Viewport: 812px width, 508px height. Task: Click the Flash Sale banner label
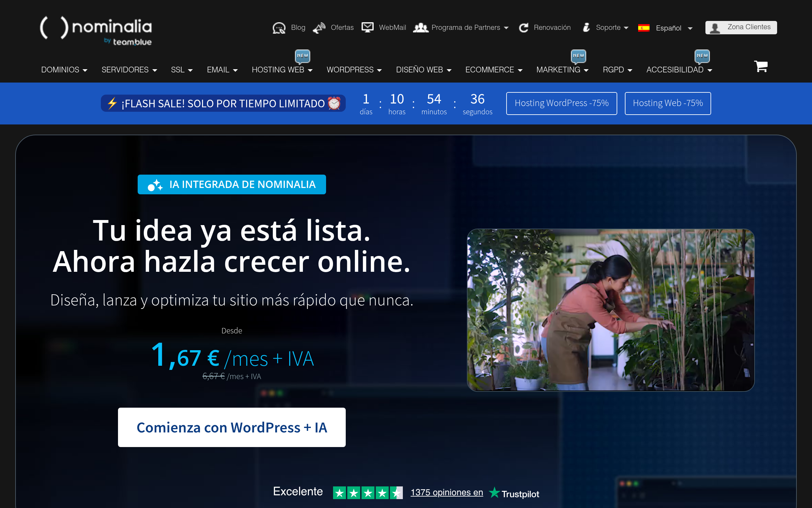[x=223, y=103]
